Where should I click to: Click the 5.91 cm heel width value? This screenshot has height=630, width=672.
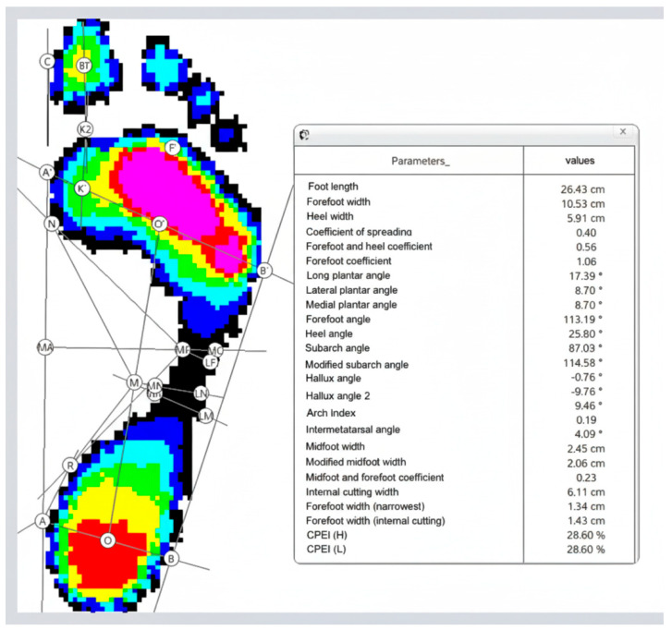586,218
